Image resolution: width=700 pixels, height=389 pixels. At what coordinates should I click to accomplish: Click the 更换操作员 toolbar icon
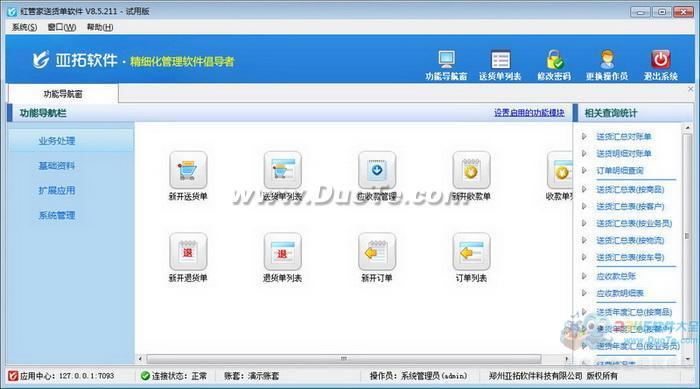pos(607,60)
